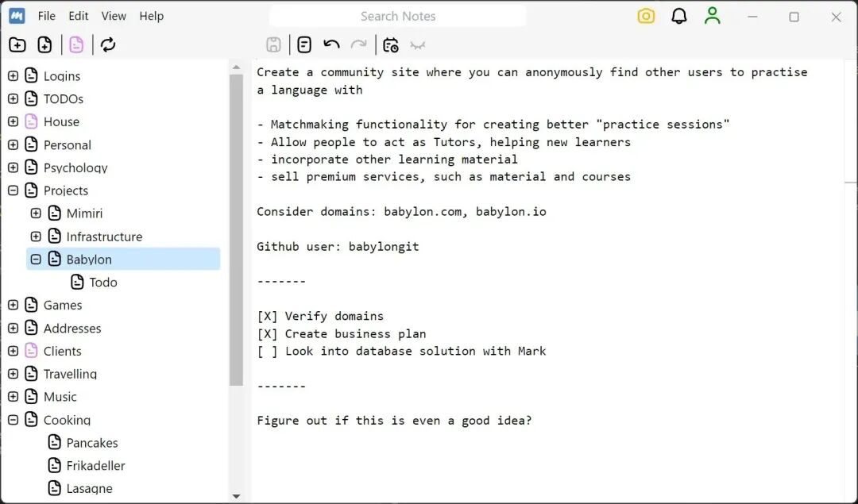The height and width of the screenshot is (504, 858).
Task: Toggle the closed-eye icon in the toolbar
Action: (419, 45)
